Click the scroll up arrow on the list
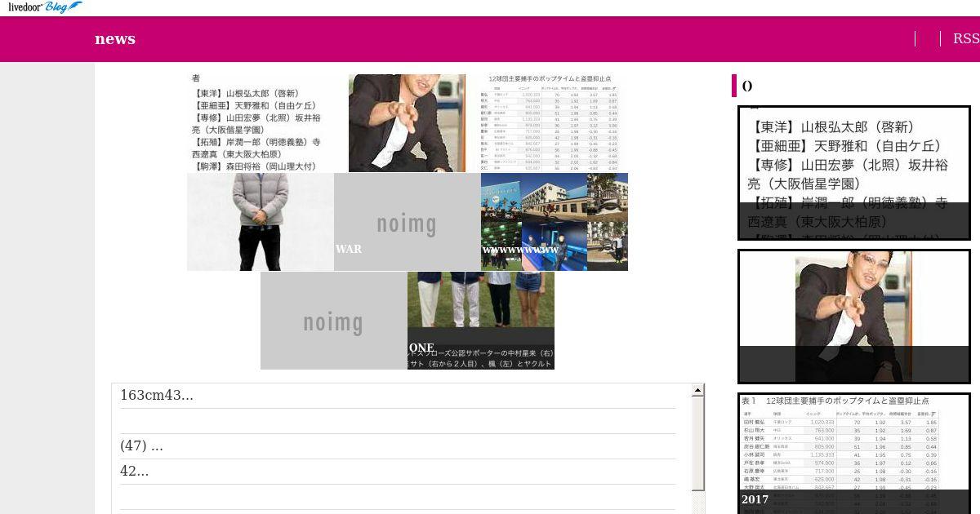 pos(697,390)
